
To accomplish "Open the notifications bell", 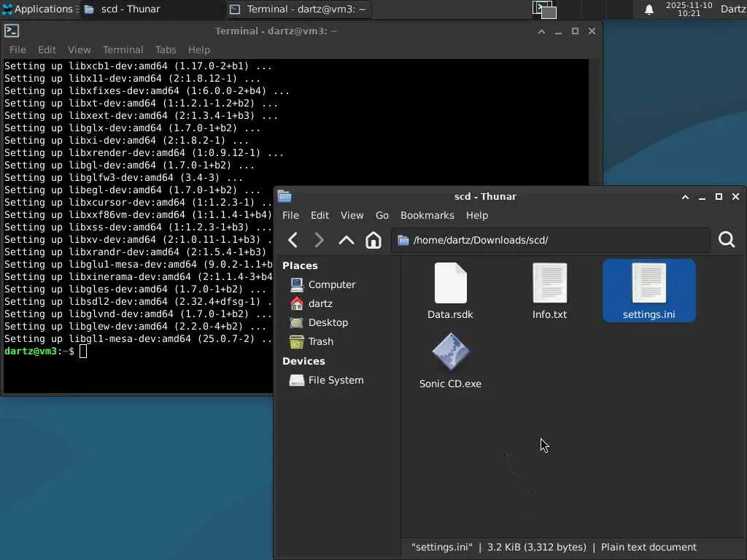I will click(x=649, y=9).
